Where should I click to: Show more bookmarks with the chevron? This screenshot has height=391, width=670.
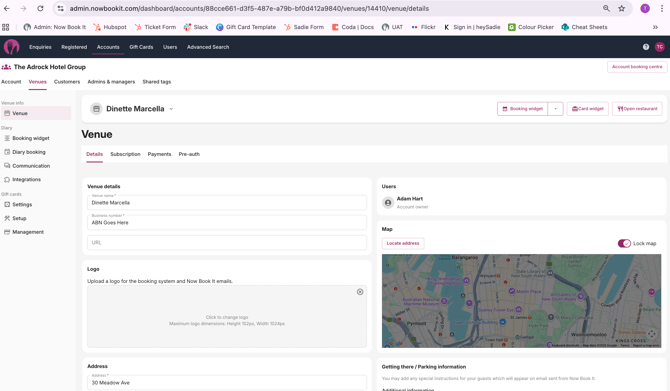pyautogui.click(x=655, y=27)
